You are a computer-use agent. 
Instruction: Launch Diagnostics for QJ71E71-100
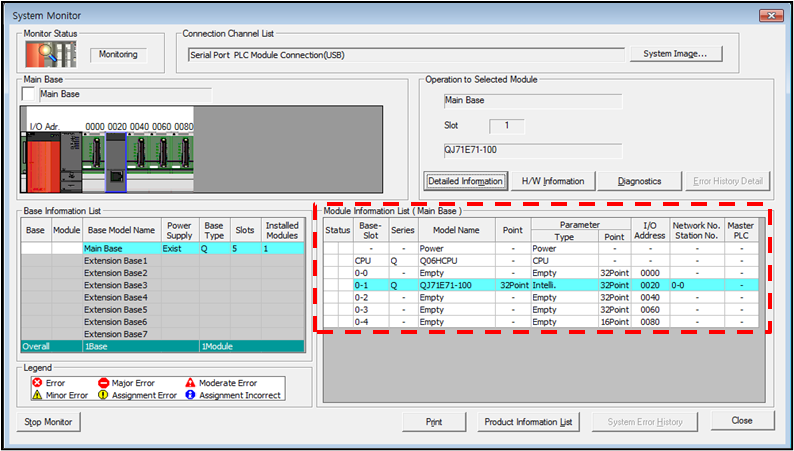639,181
